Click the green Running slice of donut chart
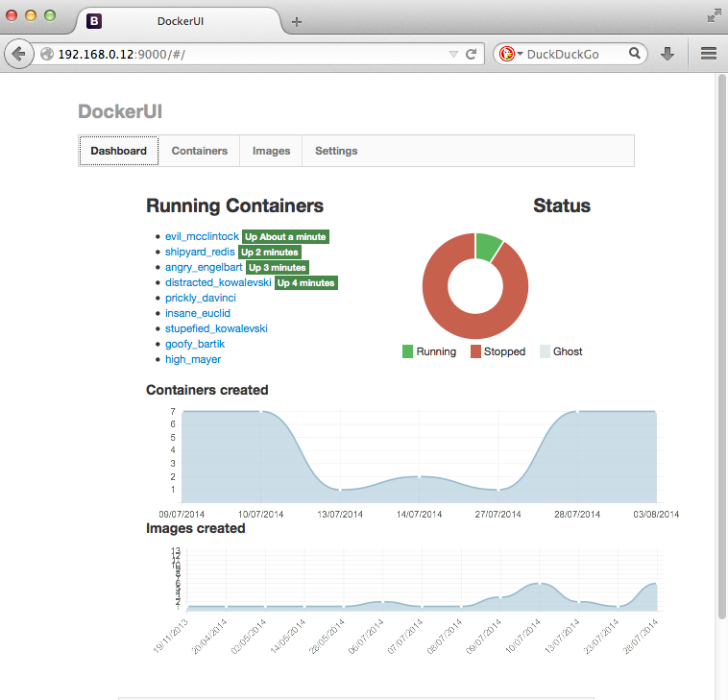 click(x=488, y=247)
